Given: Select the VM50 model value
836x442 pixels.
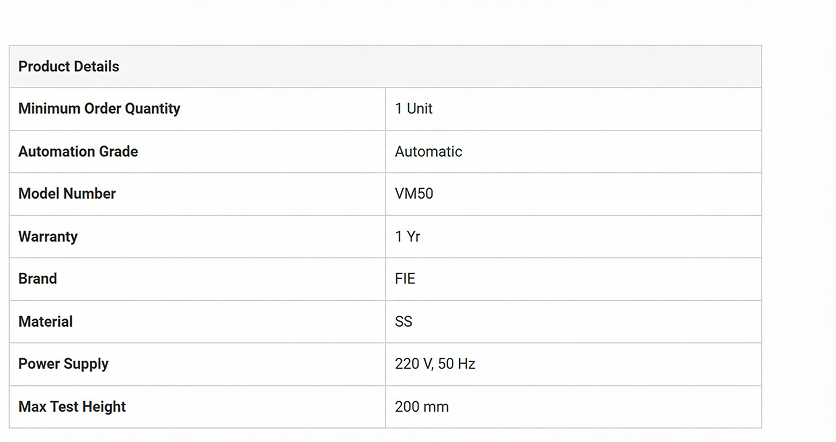Looking at the screenshot, I should [x=414, y=193].
